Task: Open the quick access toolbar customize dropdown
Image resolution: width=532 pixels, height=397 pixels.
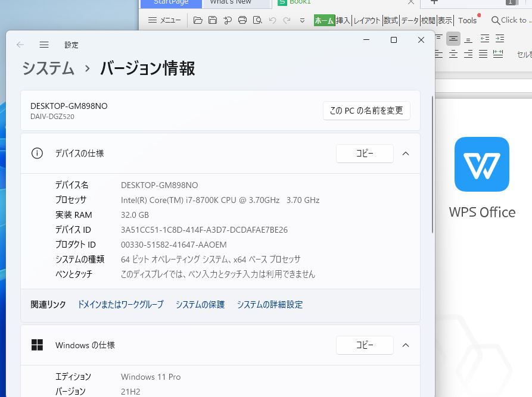Action: pos(302,21)
